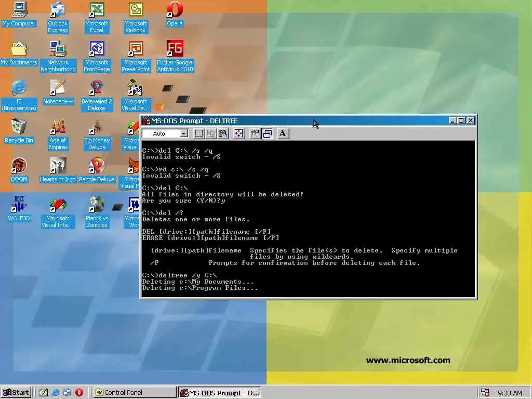Viewport: 532px width, 399px height.
Task: Click first 'Invalid switch - /S' line under del command
Action: coord(181,157)
